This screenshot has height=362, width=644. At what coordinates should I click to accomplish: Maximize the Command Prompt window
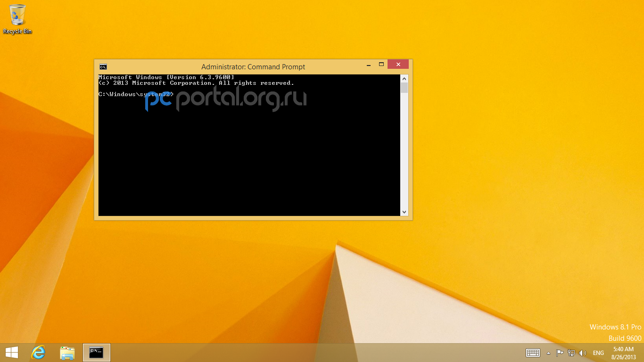(x=381, y=65)
